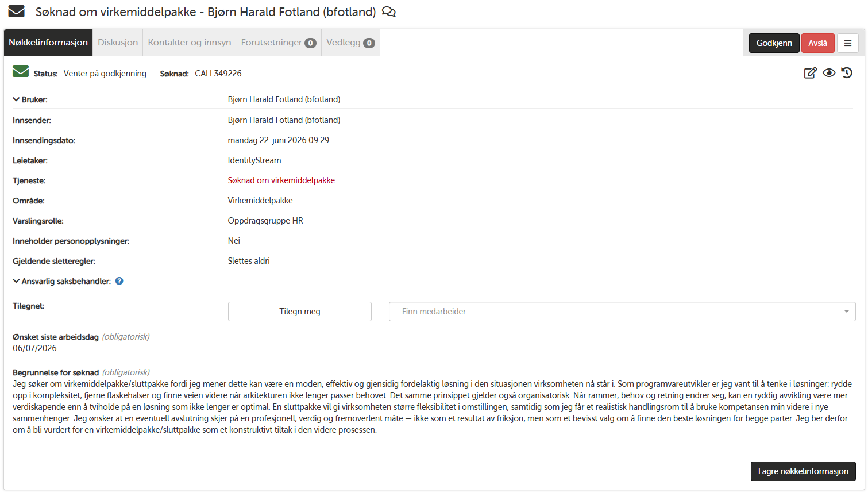The image size is (868, 492).
Task: Open the hamburger menu button
Action: point(848,43)
